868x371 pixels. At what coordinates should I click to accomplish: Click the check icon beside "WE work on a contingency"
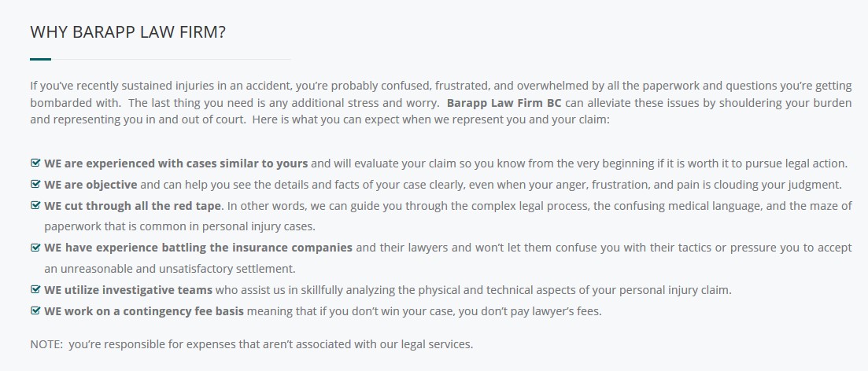(x=35, y=310)
